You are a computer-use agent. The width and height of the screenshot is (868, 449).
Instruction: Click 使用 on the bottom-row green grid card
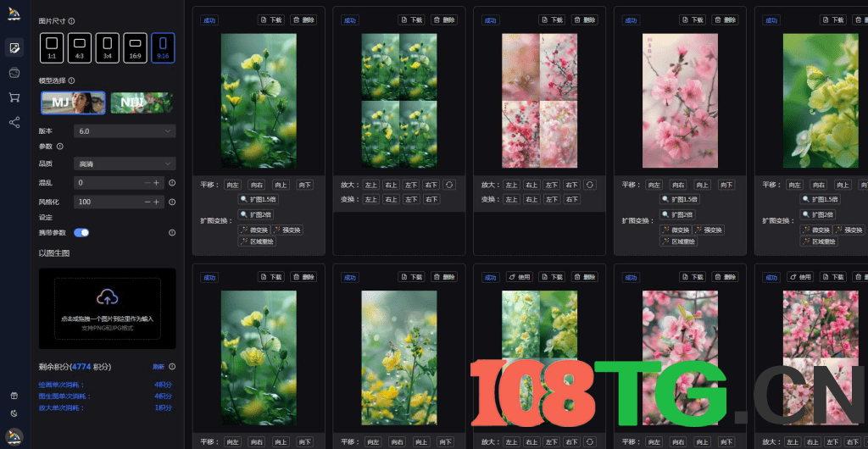(520, 277)
